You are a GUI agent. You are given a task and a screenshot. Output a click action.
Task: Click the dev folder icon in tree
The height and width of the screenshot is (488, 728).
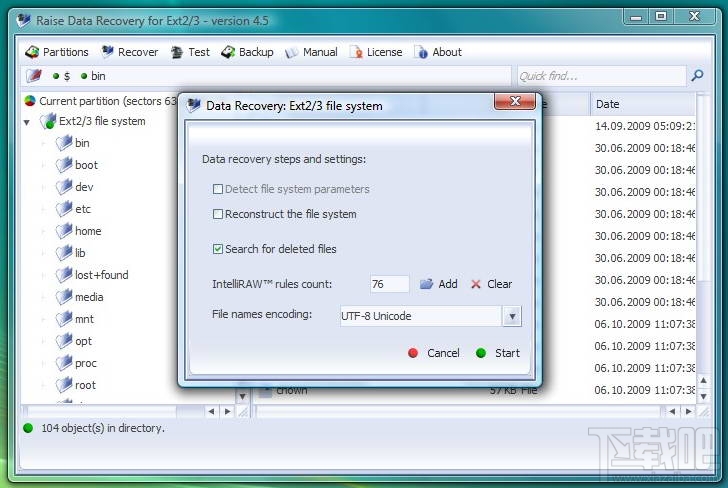coord(64,187)
